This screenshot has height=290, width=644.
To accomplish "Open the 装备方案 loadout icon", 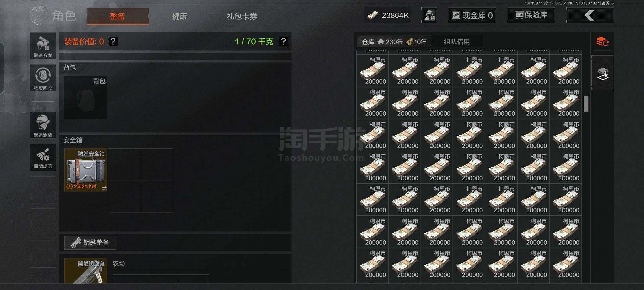I will click(x=43, y=46).
